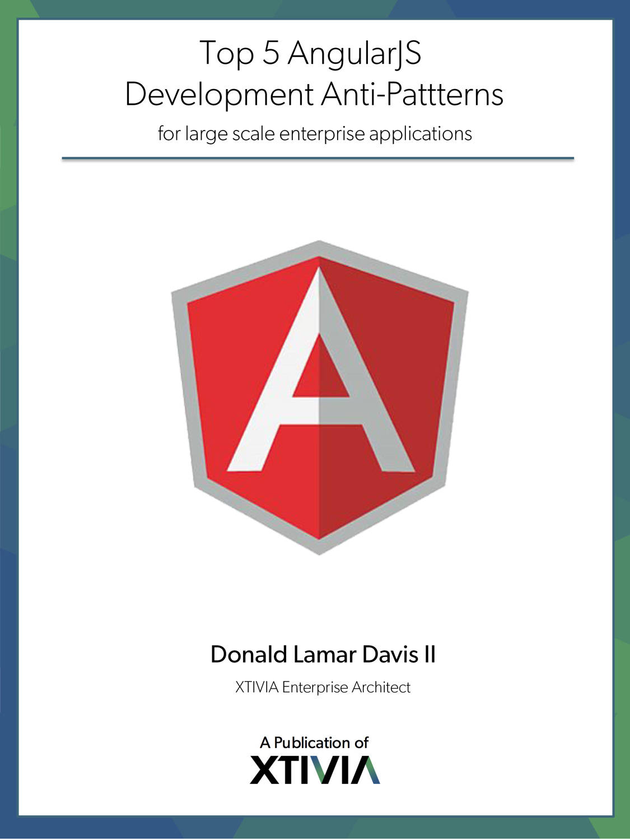Image resolution: width=630 pixels, height=840 pixels.
Task: Click the small red triangle inside the letter A
Action: tap(320, 370)
